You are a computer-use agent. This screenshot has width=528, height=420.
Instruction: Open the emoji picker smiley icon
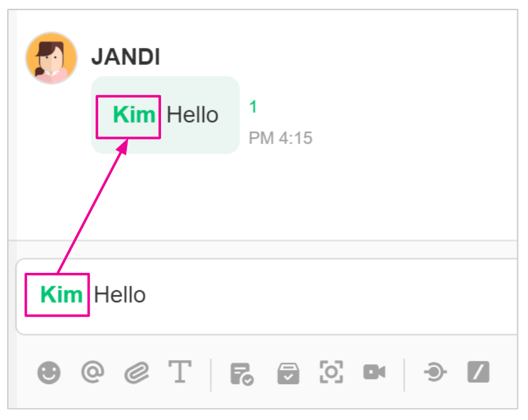click(x=49, y=373)
